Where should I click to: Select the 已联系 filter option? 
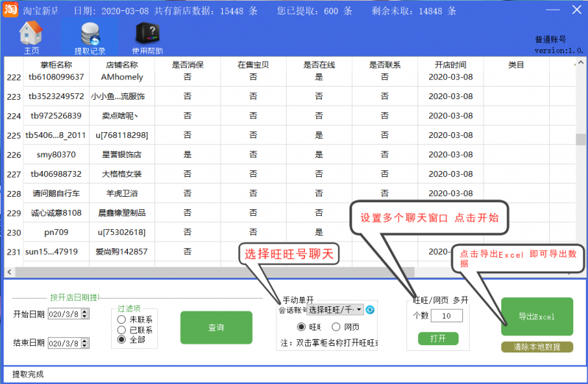tap(122, 330)
